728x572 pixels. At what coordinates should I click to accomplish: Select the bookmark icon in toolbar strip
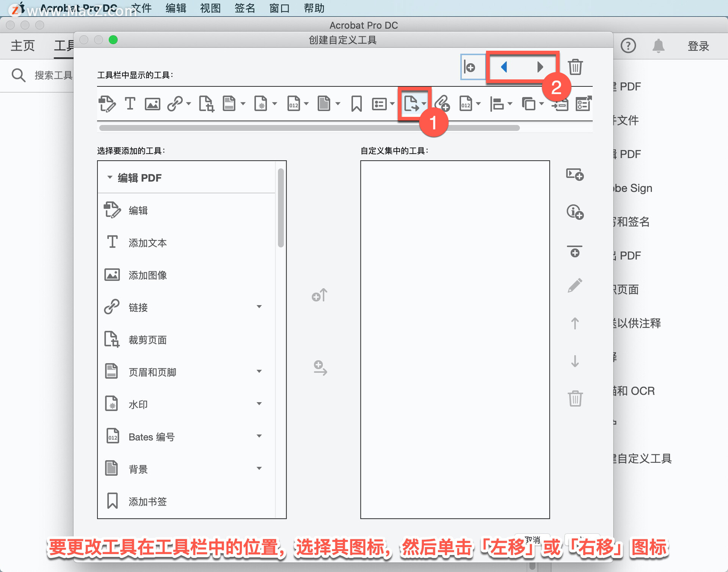[x=356, y=104]
